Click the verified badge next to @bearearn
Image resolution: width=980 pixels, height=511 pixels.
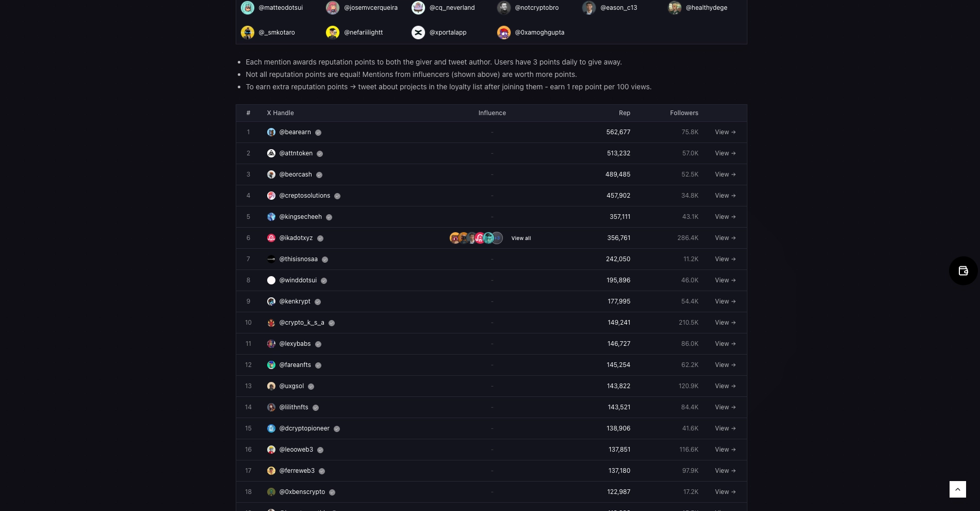[318, 133]
